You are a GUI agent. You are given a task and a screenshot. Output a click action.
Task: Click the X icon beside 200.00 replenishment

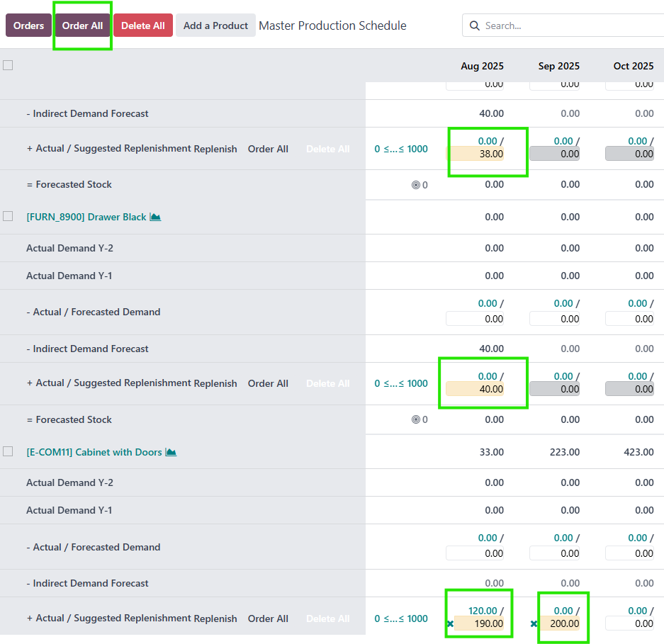point(534,624)
